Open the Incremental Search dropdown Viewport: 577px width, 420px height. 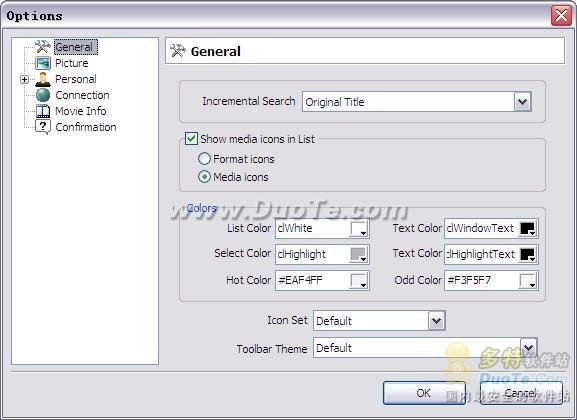[x=523, y=102]
